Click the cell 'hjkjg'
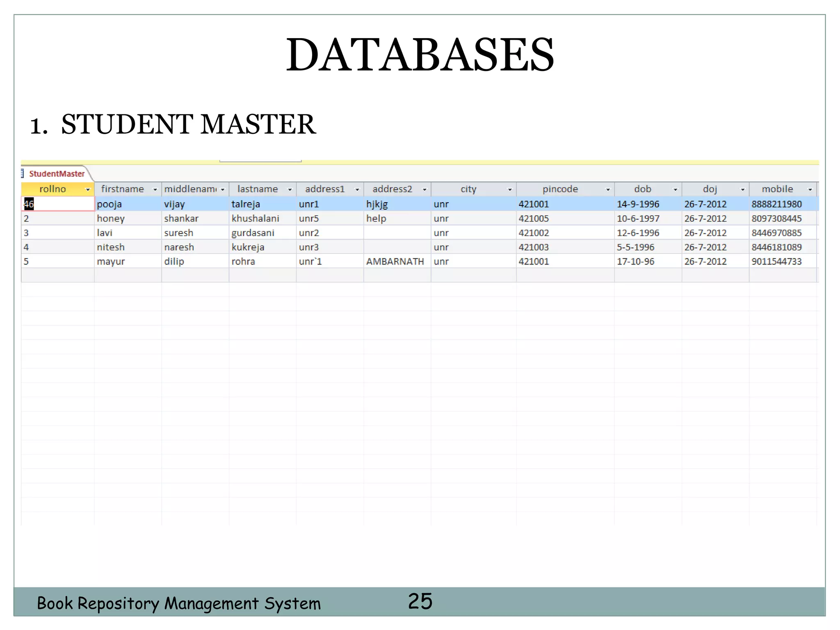Viewport: 840px width, 630px height. pos(397,204)
